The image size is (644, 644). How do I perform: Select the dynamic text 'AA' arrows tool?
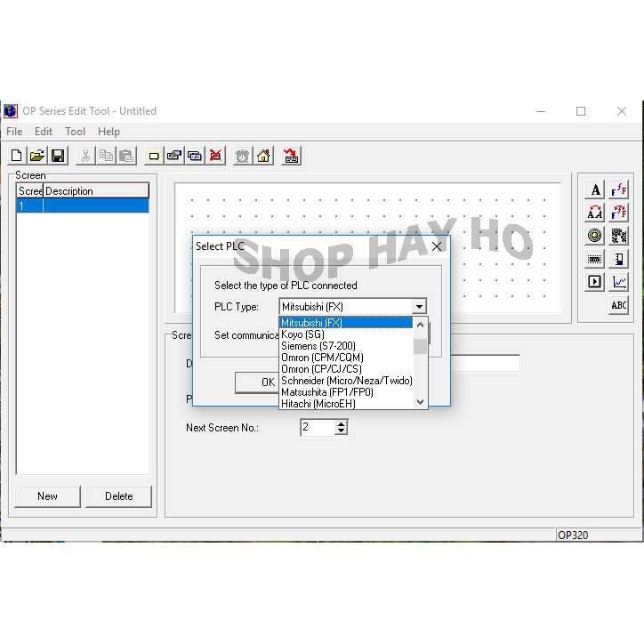[595, 213]
